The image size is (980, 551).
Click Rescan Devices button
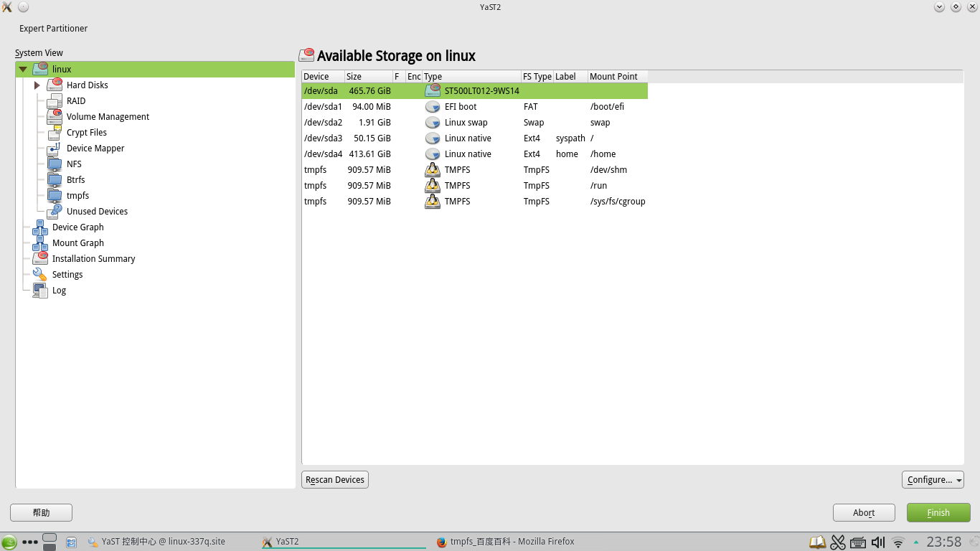click(335, 479)
